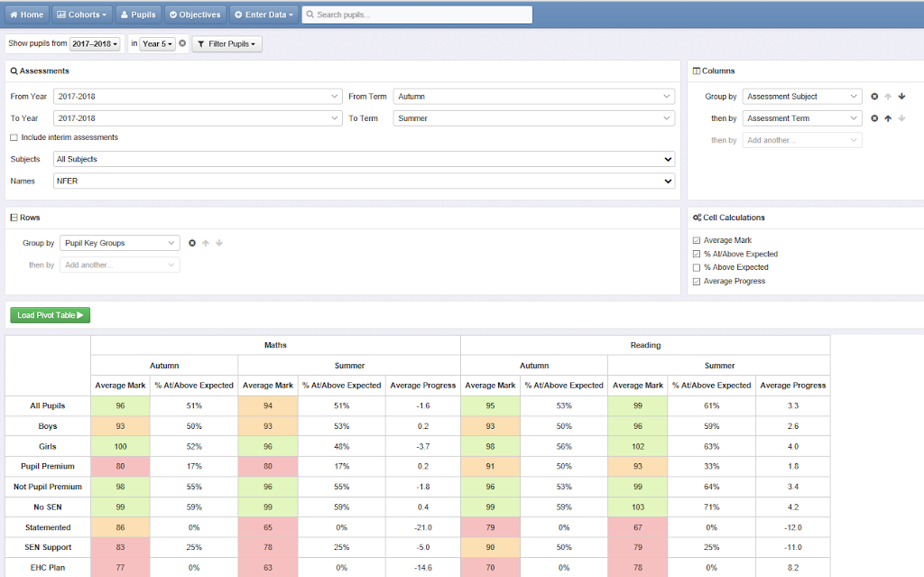Go to the Home page
This screenshot has width=924, height=577.
26,14
